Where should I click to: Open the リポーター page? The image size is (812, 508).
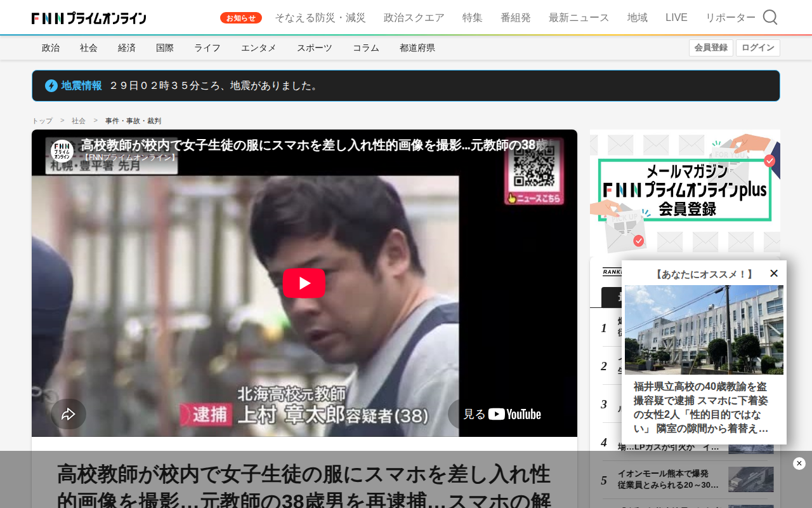731,18
